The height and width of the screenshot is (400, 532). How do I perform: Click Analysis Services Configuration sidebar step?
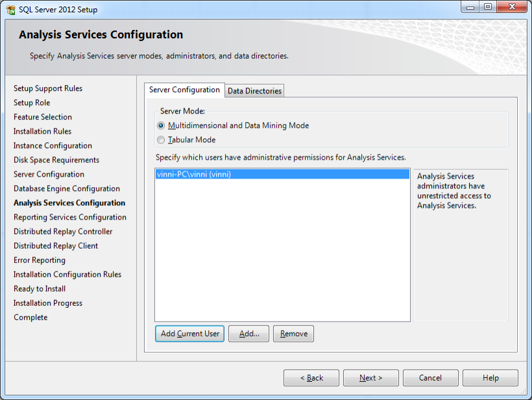[x=69, y=203]
